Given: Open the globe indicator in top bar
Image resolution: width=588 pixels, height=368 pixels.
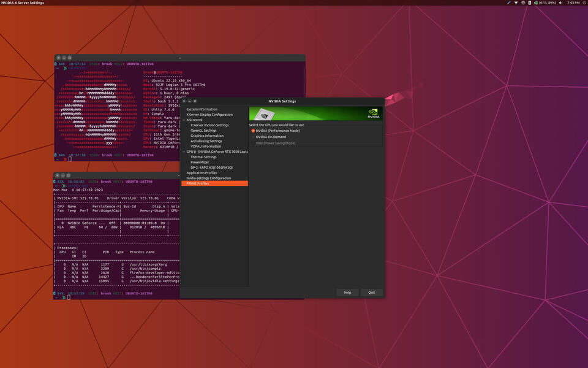Looking at the screenshot, I should click(523, 2).
